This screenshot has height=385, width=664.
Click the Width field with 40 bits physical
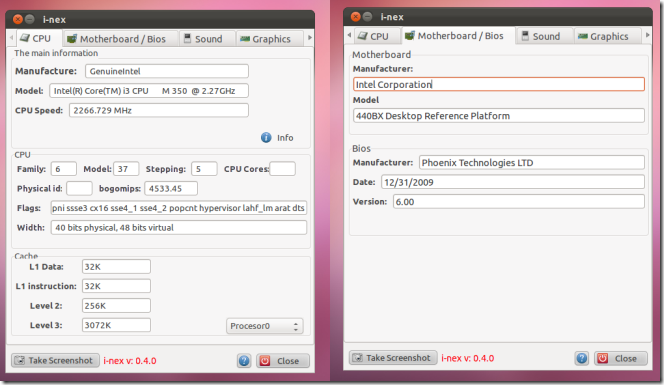tap(179, 227)
